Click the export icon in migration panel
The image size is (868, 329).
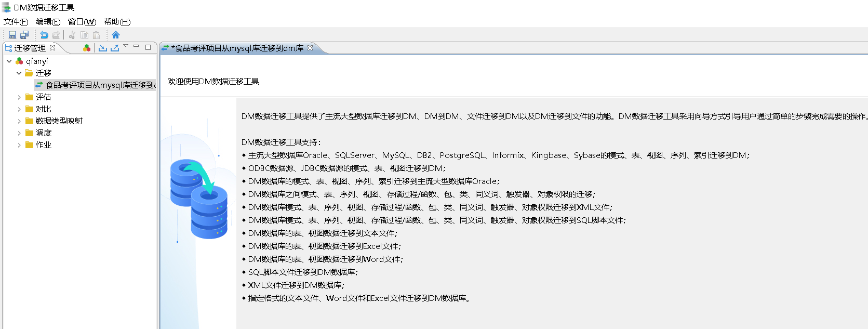coord(115,48)
